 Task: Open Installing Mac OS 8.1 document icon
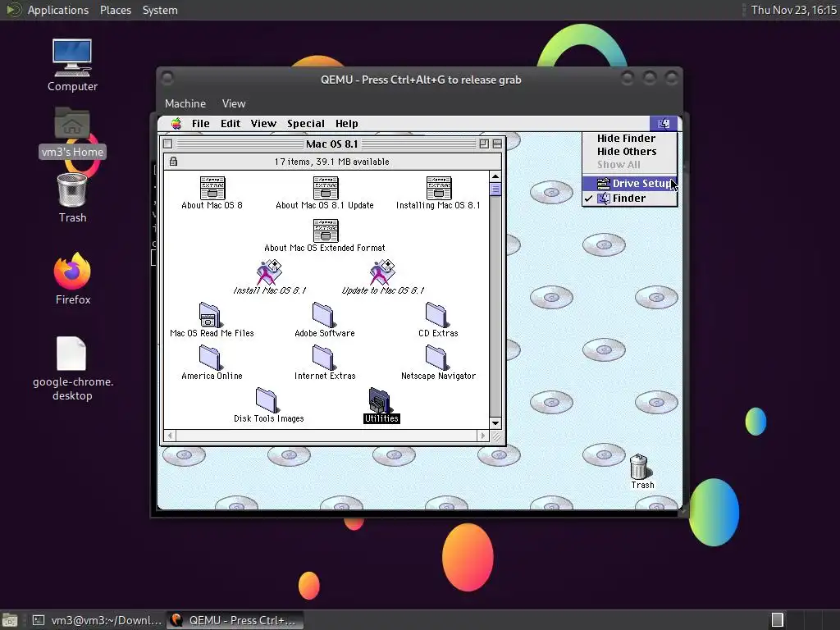pyautogui.click(x=438, y=188)
